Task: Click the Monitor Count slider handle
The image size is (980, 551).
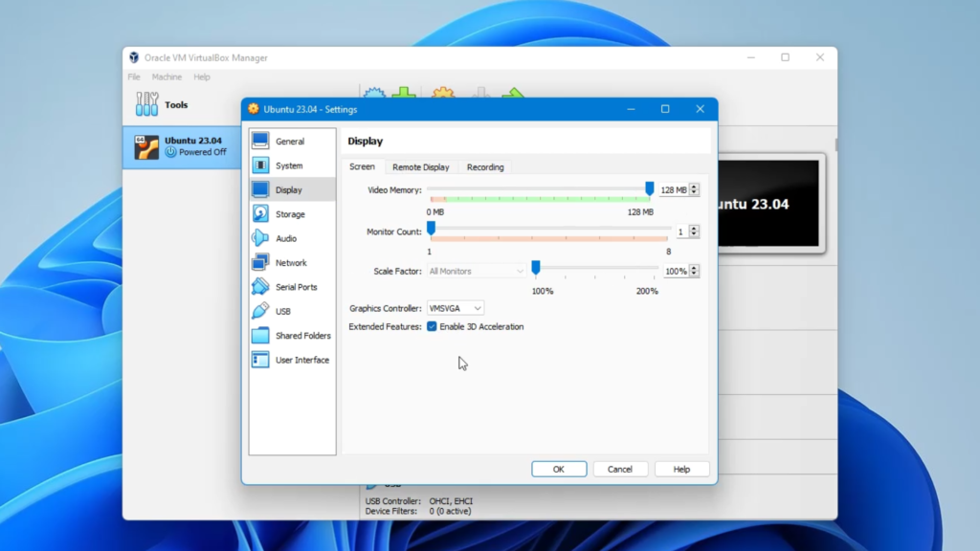Action: pos(432,229)
